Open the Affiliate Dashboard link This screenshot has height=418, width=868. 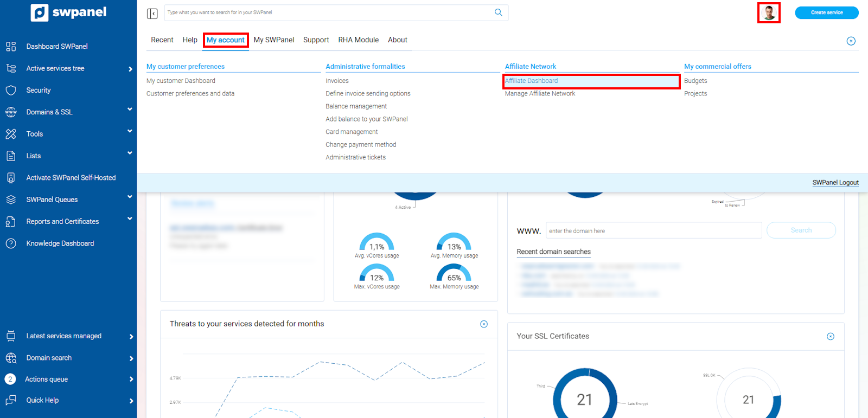pos(531,81)
